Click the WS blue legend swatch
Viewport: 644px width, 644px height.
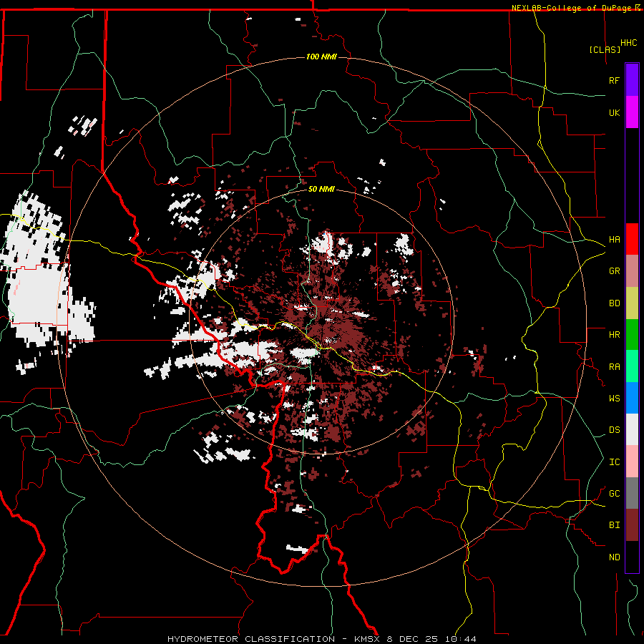click(632, 398)
